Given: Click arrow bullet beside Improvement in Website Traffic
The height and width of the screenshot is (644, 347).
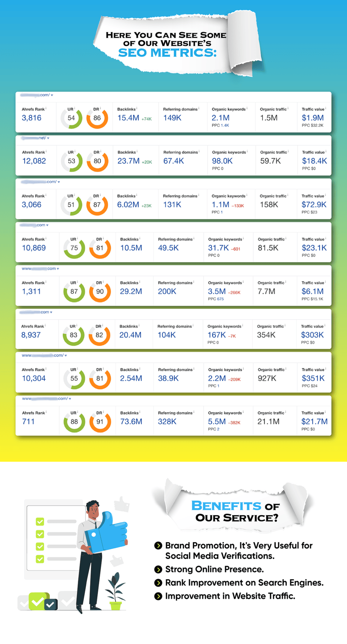Looking at the screenshot, I should click(x=158, y=596).
